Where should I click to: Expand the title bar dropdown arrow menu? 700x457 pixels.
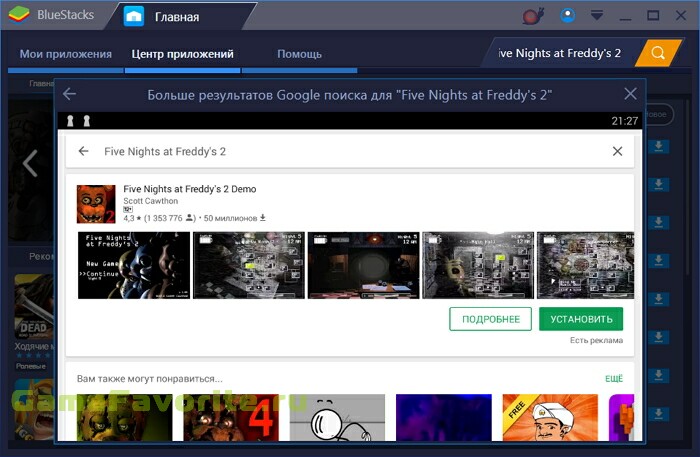point(597,16)
